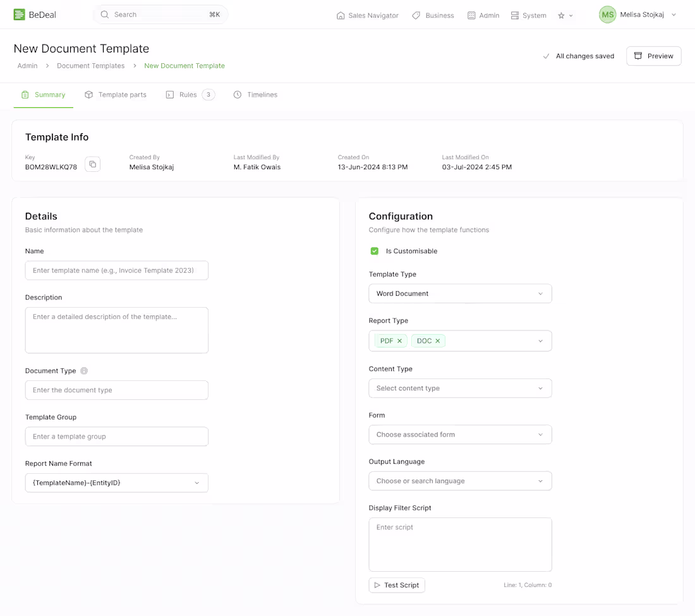Open the Template Type dropdown
The height and width of the screenshot is (616, 695).
click(460, 294)
